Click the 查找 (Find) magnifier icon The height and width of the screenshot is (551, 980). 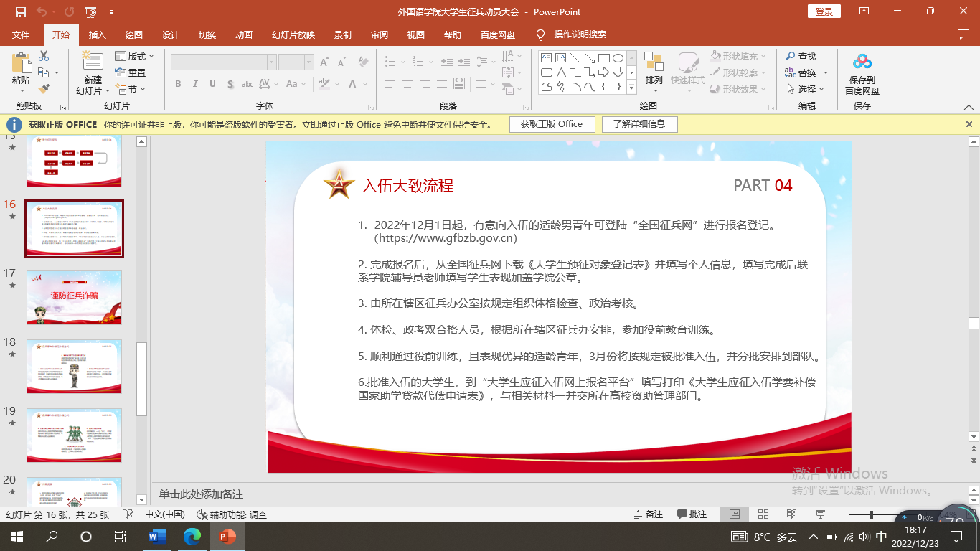tap(791, 56)
